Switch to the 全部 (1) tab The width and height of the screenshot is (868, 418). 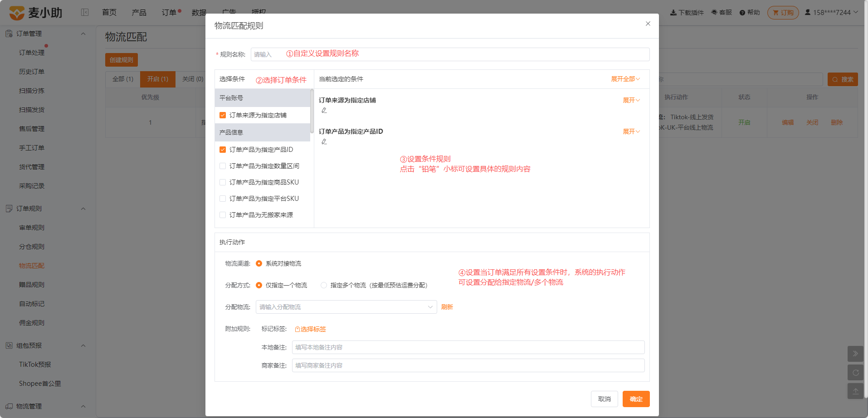click(x=123, y=79)
